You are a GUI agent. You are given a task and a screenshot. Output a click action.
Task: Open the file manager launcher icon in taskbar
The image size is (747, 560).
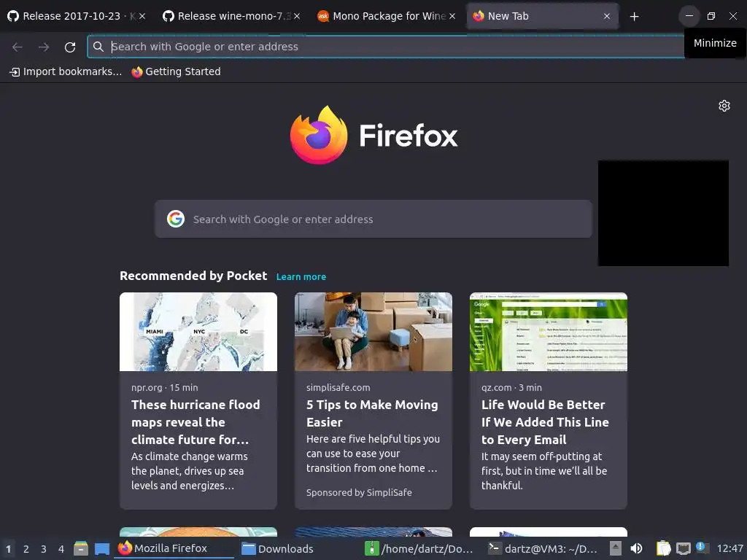pos(81,548)
